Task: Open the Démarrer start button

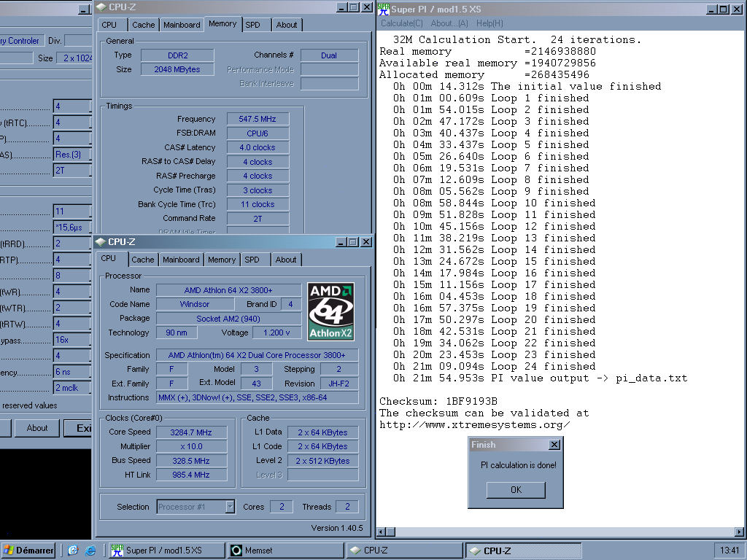Action: [28, 550]
